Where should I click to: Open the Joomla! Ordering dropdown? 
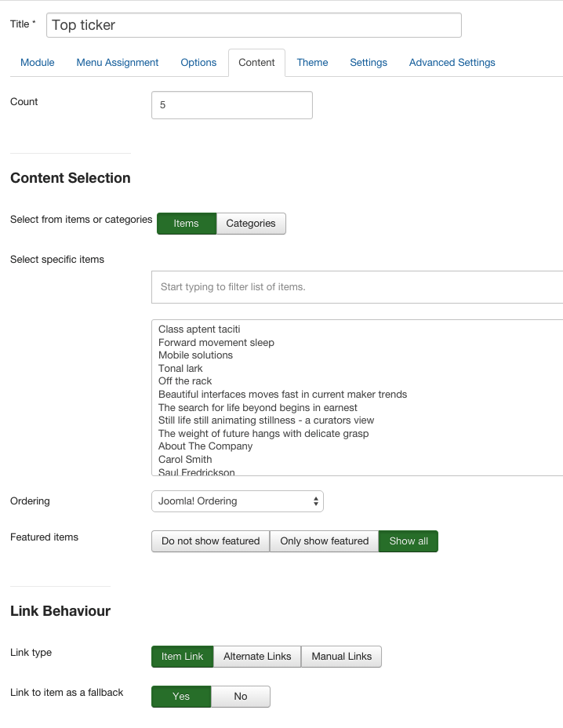pos(237,501)
